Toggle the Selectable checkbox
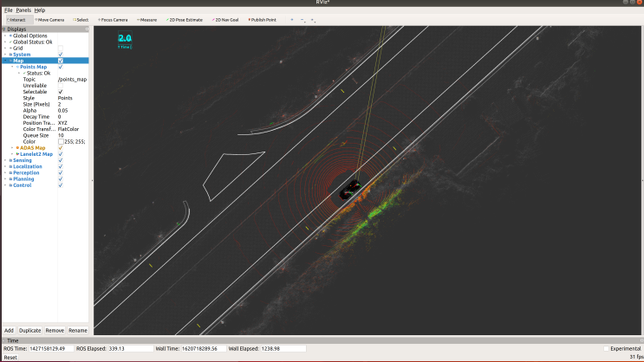644x362 pixels. pos(61,92)
